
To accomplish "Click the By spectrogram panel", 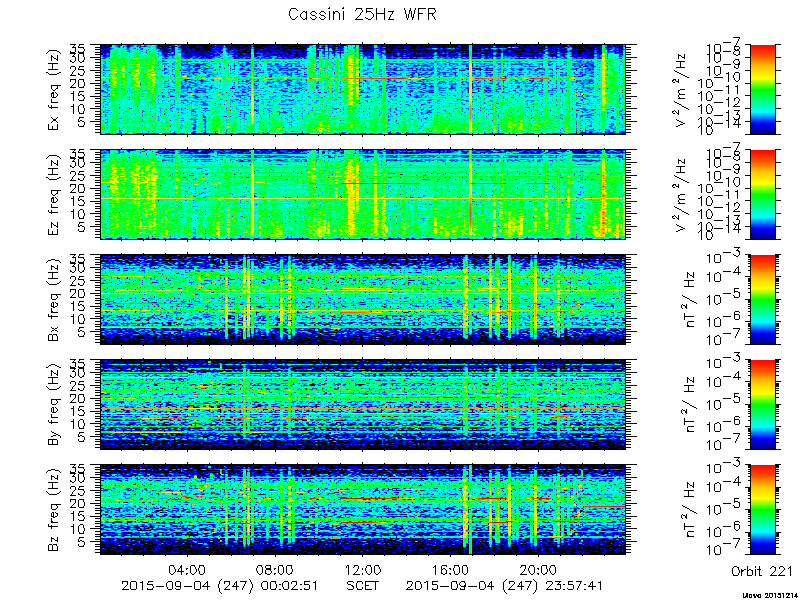I will (x=362, y=405).
